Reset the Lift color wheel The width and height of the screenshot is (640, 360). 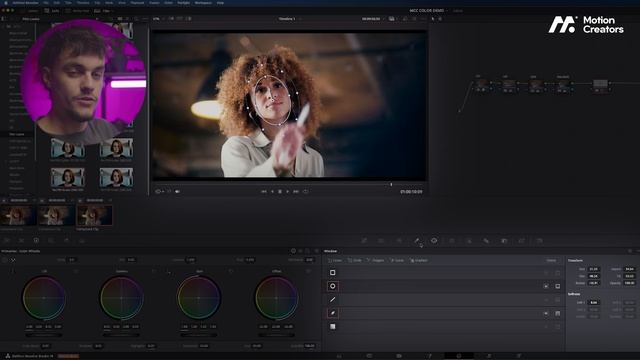coord(76,271)
